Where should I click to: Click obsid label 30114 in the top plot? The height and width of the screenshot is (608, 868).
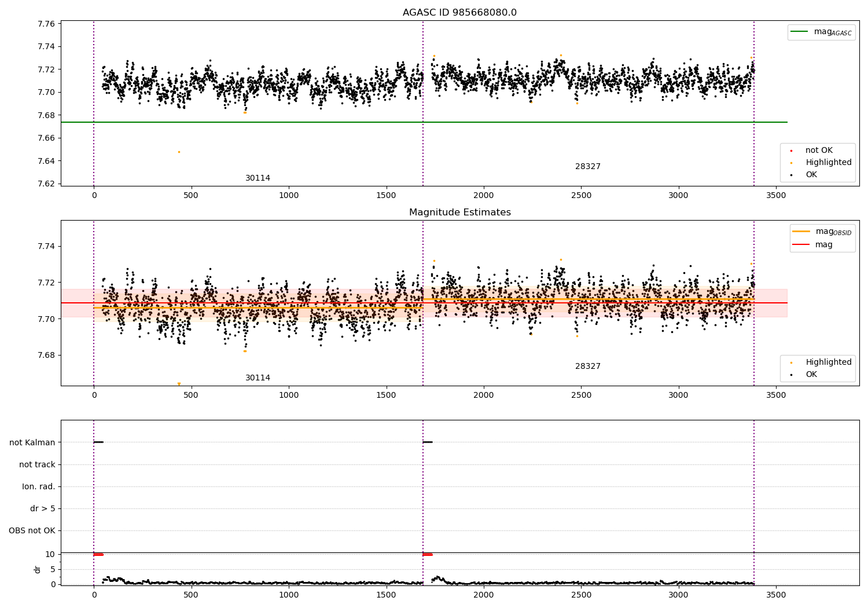coord(258,178)
